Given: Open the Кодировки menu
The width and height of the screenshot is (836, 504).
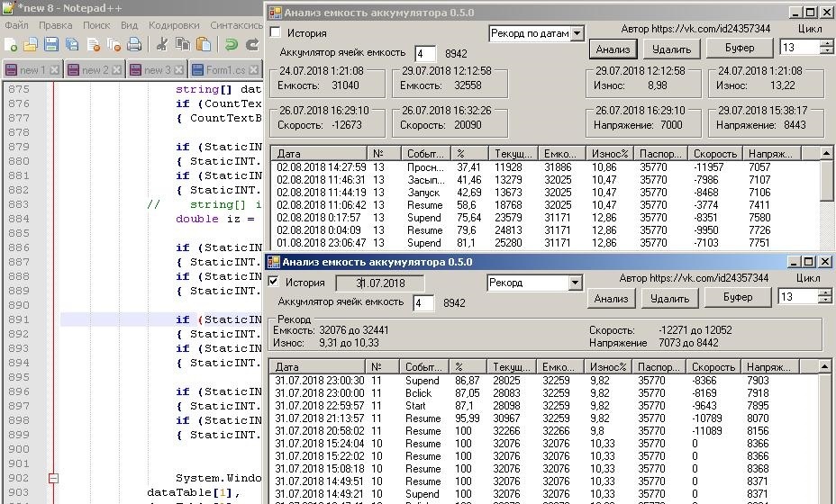Looking at the screenshot, I should tap(174, 25).
